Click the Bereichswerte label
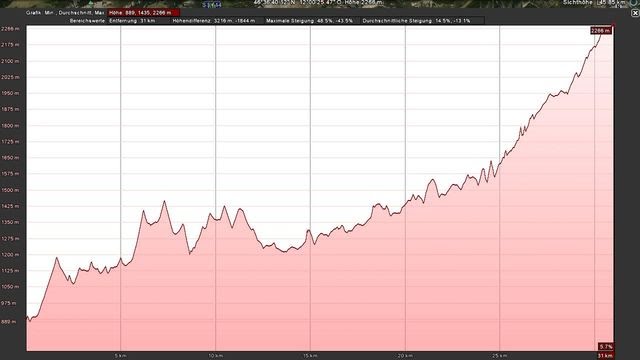Image resolution: width=640 pixels, height=360 pixels. click(87, 21)
